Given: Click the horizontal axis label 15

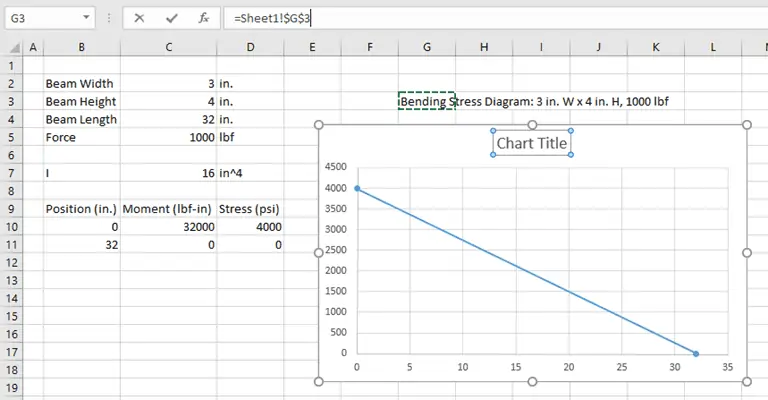Looking at the screenshot, I should click(x=516, y=367).
